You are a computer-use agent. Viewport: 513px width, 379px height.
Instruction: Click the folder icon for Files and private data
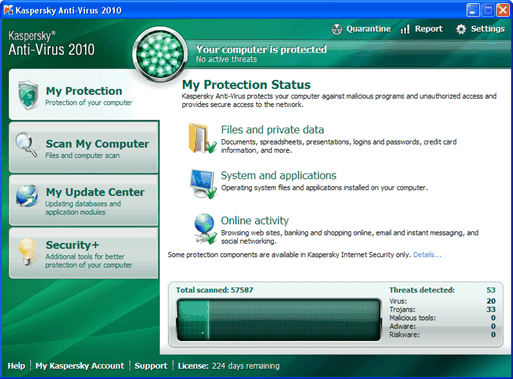[x=202, y=138]
